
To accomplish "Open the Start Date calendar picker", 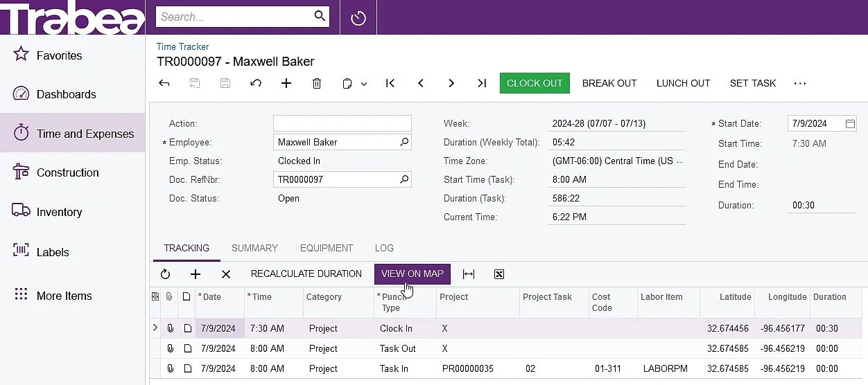I will click(850, 124).
